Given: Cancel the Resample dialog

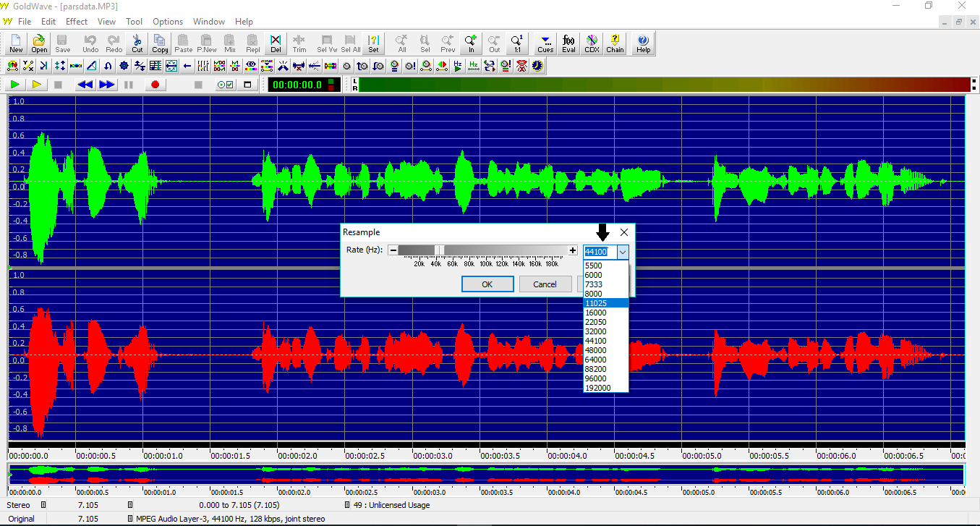Looking at the screenshot, I should click(545, 284).
